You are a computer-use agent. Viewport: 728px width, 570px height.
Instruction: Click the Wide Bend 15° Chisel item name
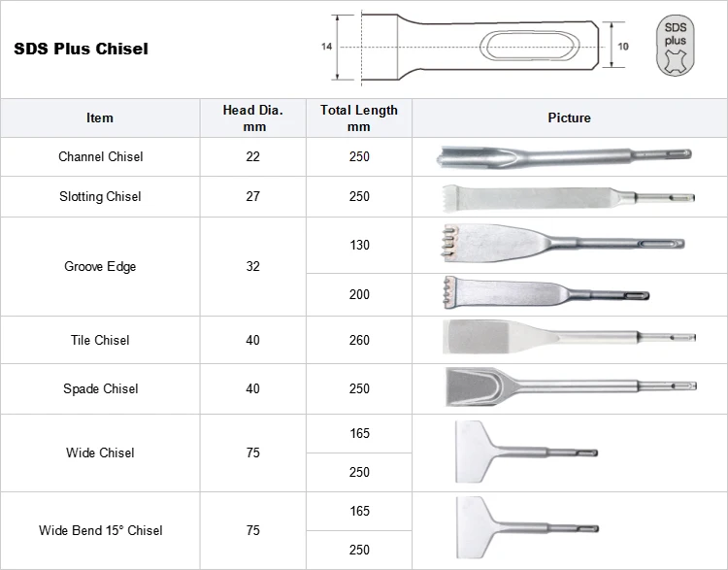[101, 530]
